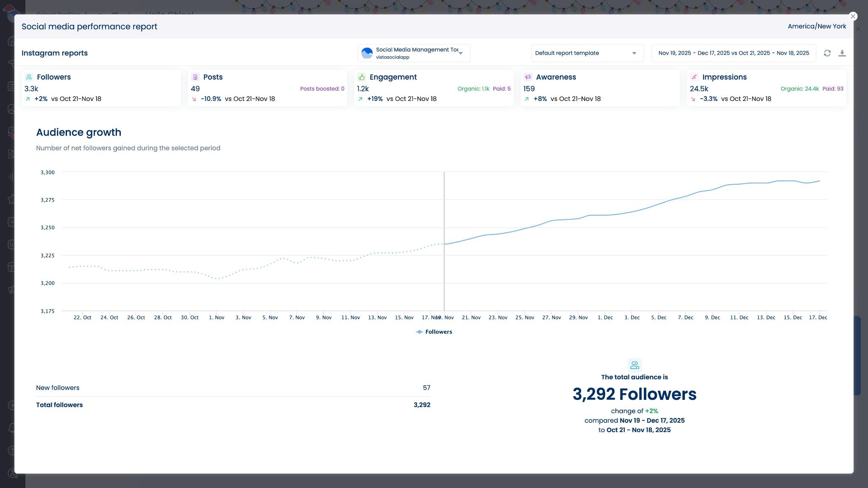Click the profile avatar at the sidebar bottom
Screen dimensions: 868x488
point(11,472)
